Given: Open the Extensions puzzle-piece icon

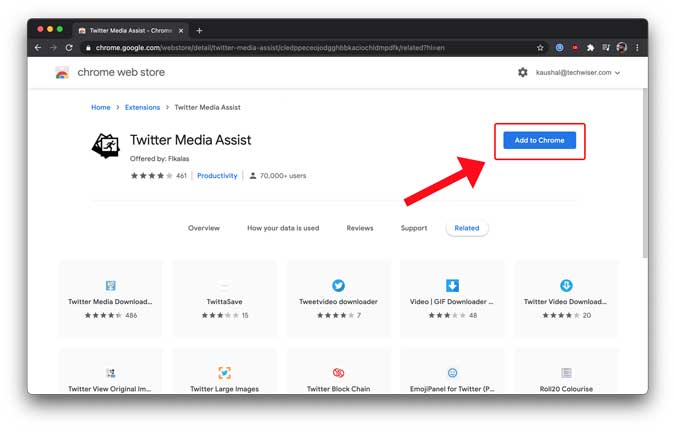Looking at the screenshot, I should coord(590,48).
